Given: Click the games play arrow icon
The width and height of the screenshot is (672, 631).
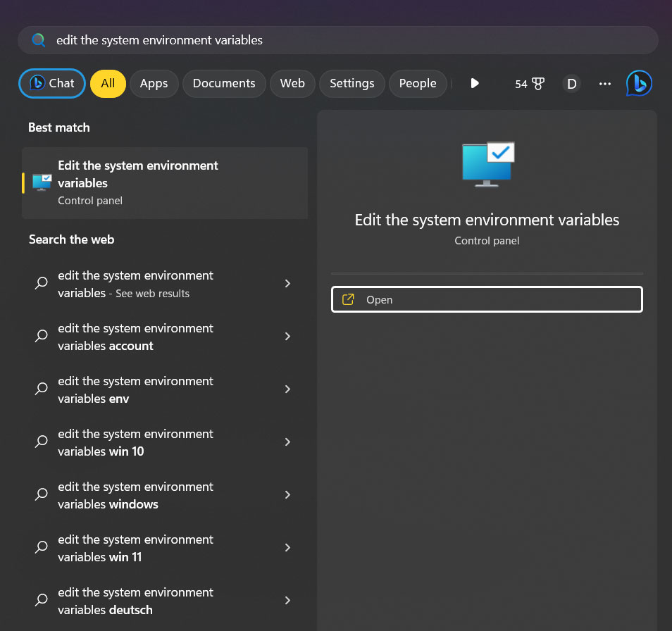Looking at the screenshot, I should (x=475, y=83).
